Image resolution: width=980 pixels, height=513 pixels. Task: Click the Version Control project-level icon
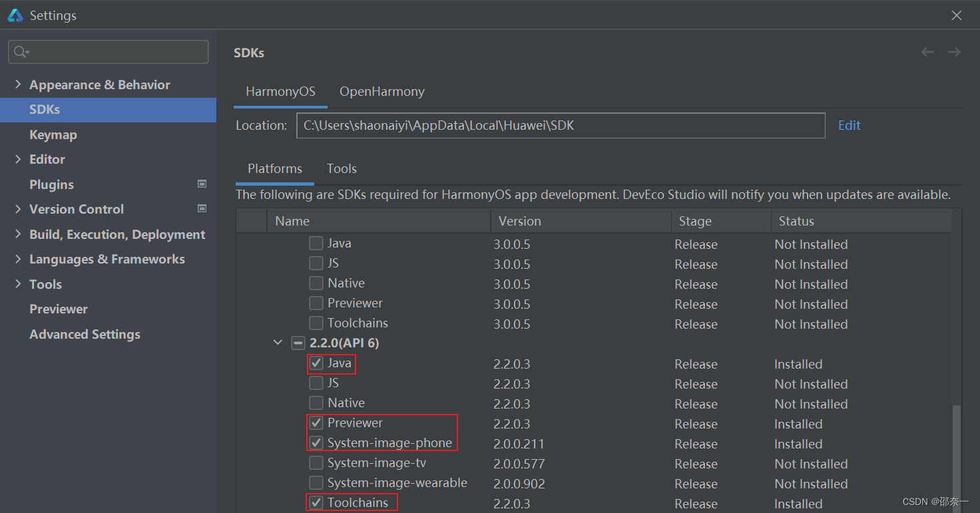point(202,208)
